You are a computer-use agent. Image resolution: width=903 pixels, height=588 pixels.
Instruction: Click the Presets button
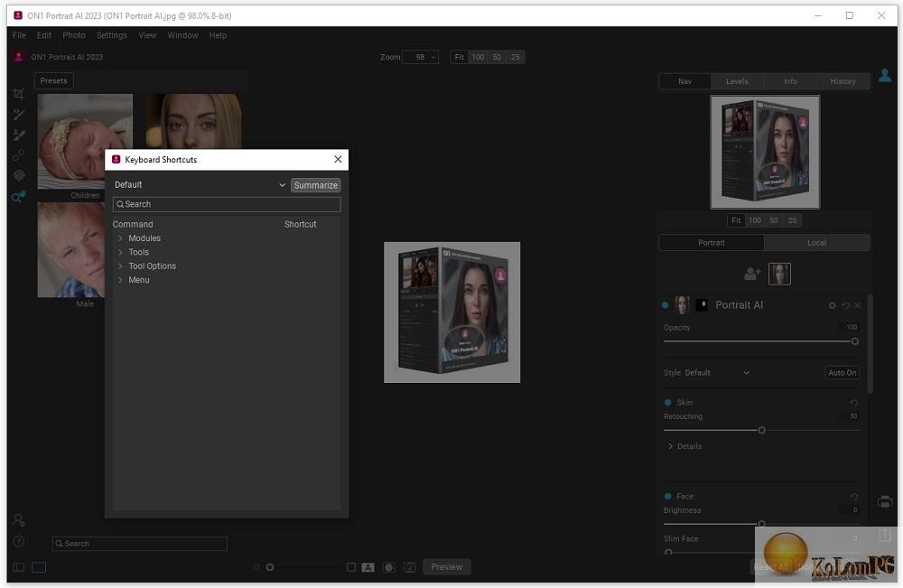53,80
